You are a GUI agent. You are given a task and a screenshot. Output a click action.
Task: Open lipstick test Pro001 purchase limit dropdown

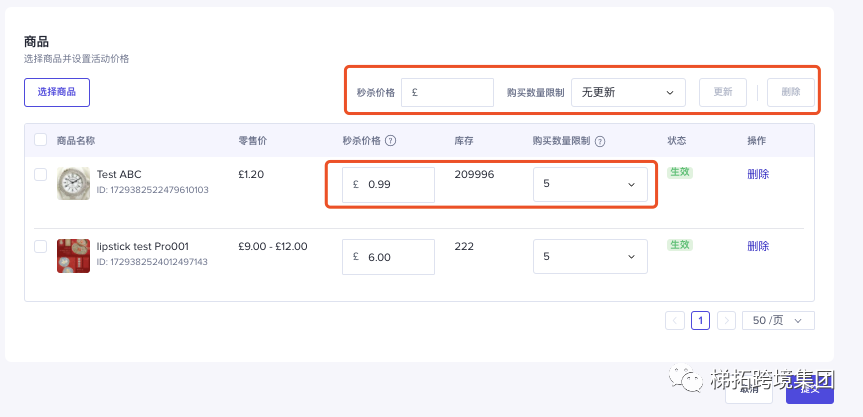point(590,257)
